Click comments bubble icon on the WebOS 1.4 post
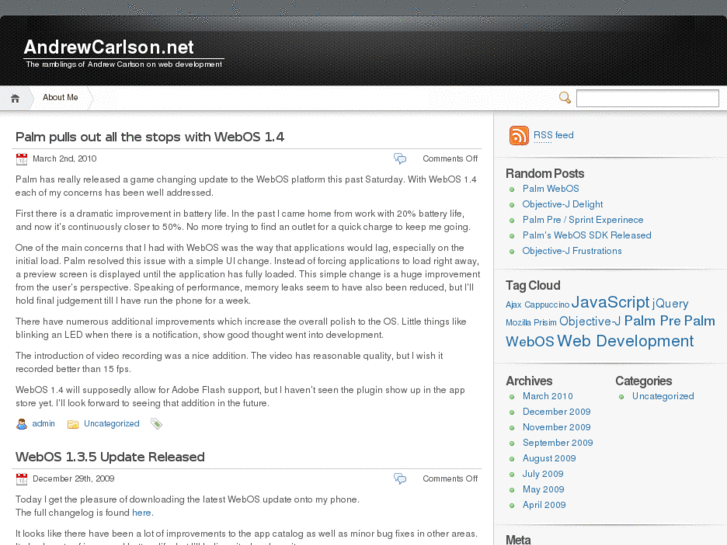 coord(400,159)
